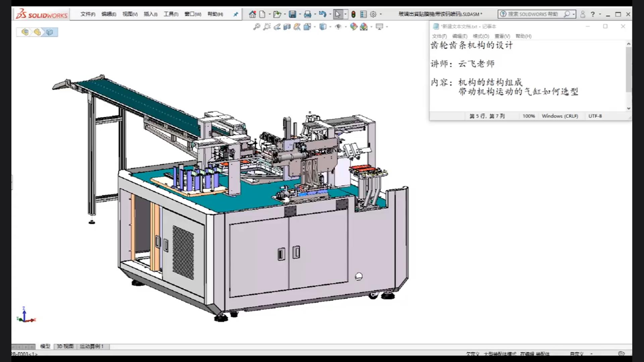Open Display Style cube icon
The height and width of the screenshot is (362, 644).
[x=323, y=26]
